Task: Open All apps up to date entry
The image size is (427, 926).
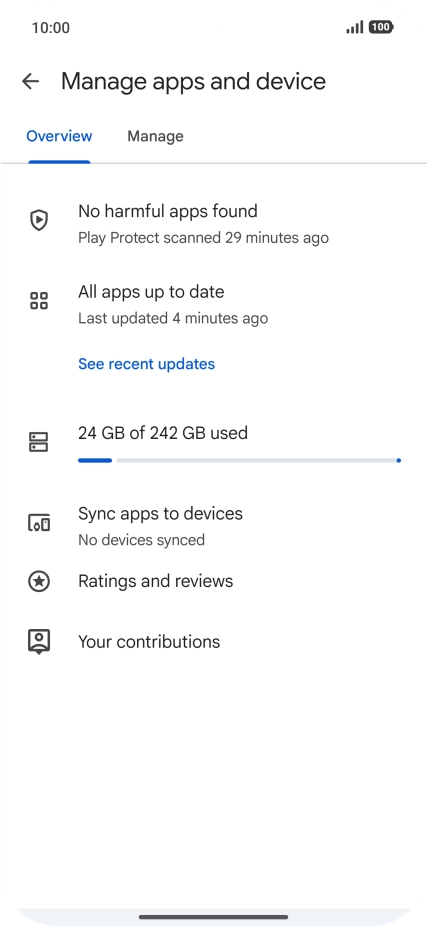Action: (x=213, y=304)
